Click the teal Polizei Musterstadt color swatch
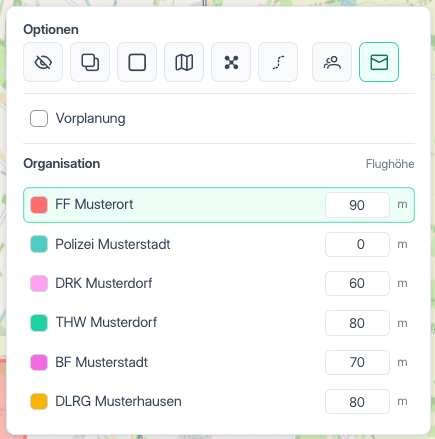Viewport: 435px width, 439px height. 39,244
